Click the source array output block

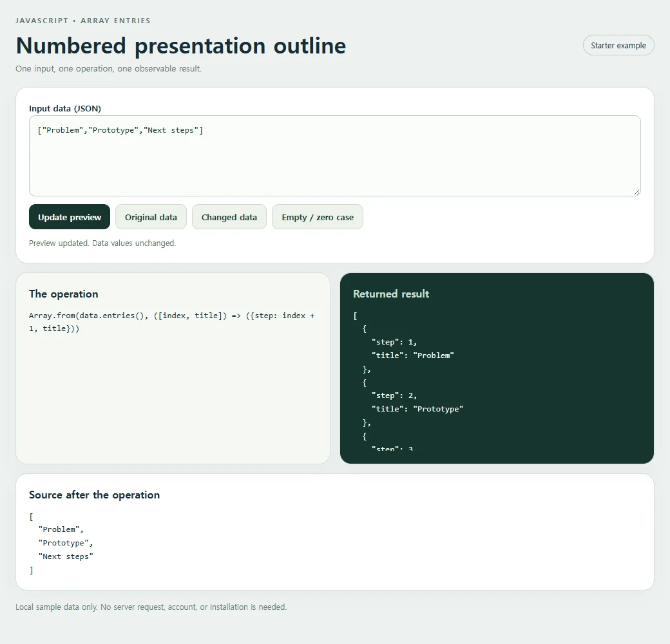coord(62,544)
